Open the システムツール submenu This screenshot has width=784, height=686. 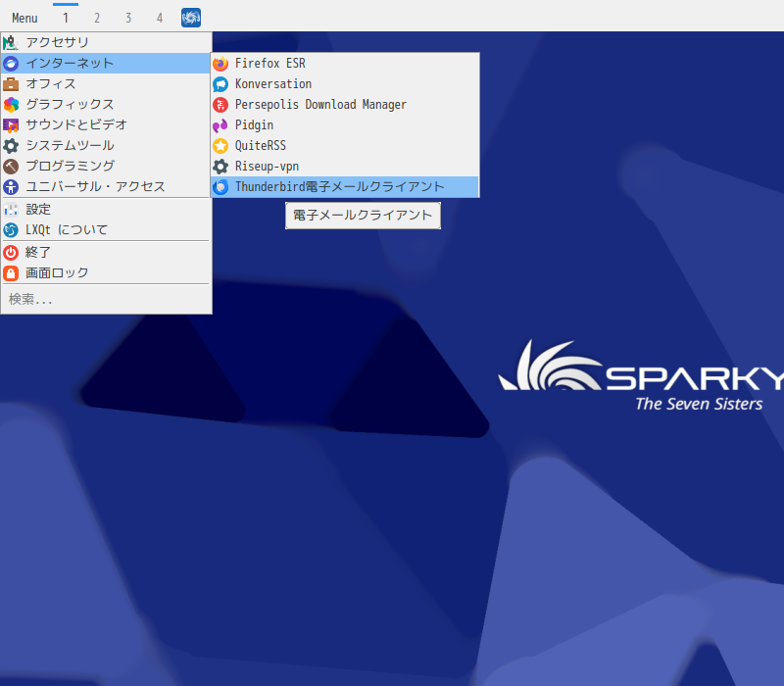(106, 145)
